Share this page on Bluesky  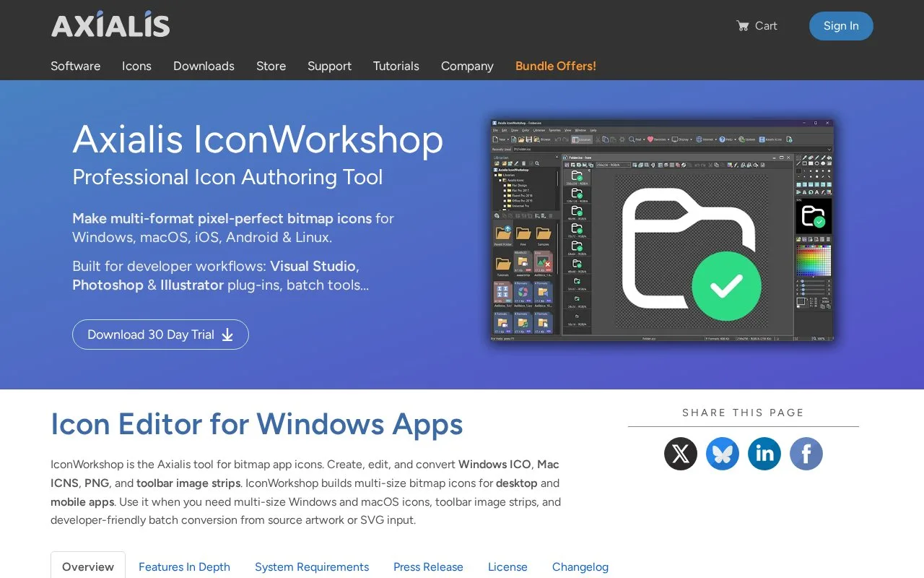[x=723, y=454]
